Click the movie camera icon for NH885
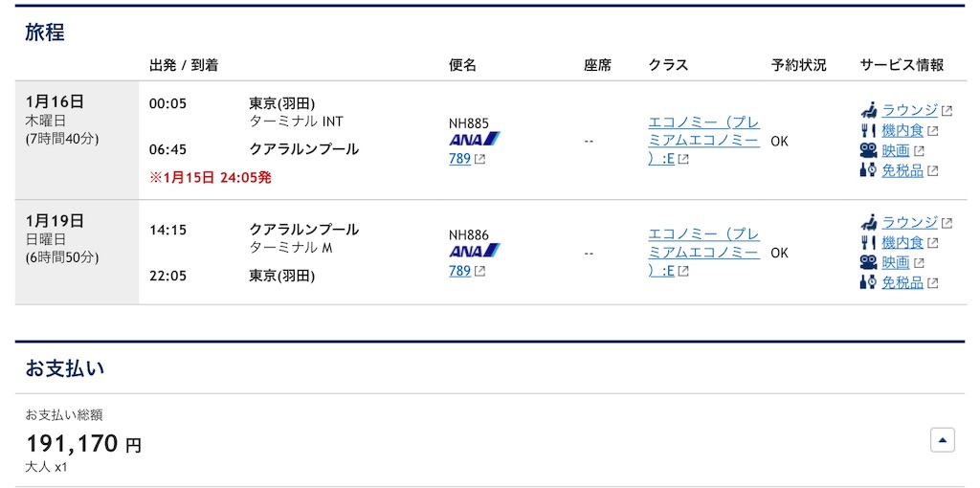Image resolution: width=980 pixels, height=488 pixels. pos(869,150)
